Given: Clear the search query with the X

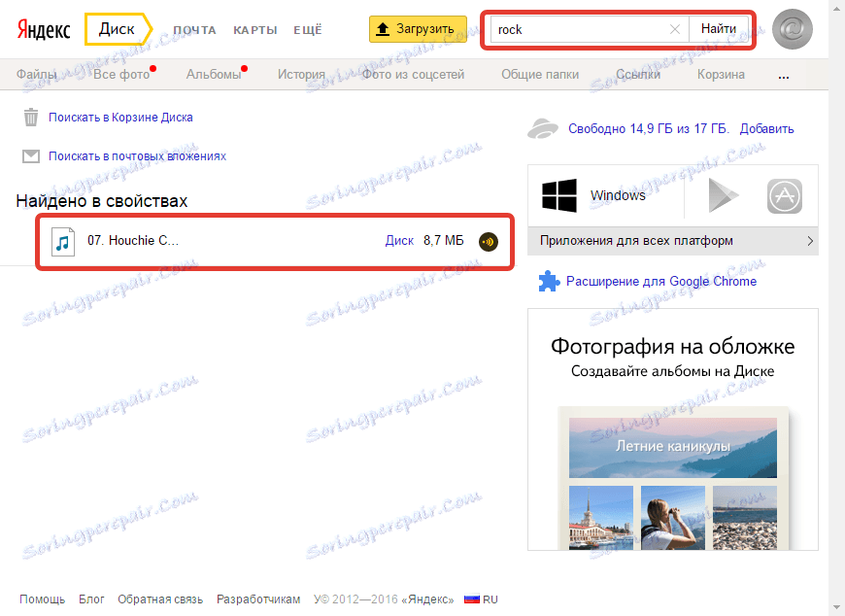Looking at the screenshot, I should (x=675, y=29).
